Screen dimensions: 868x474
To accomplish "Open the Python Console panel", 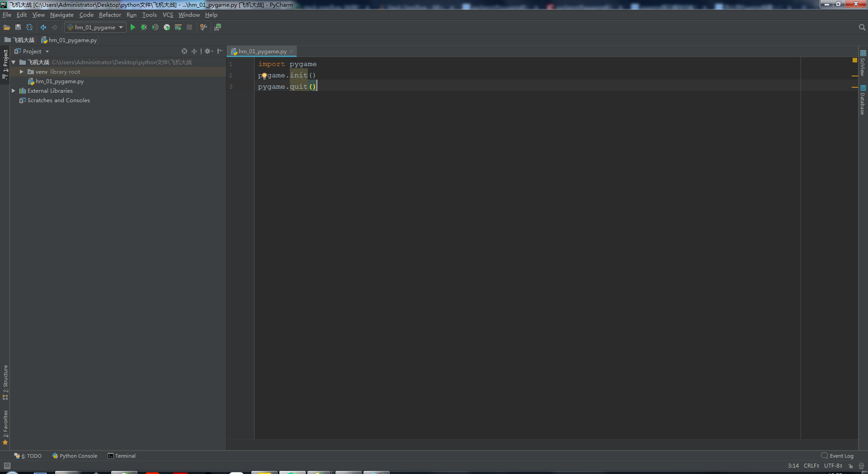I will 75,456.
